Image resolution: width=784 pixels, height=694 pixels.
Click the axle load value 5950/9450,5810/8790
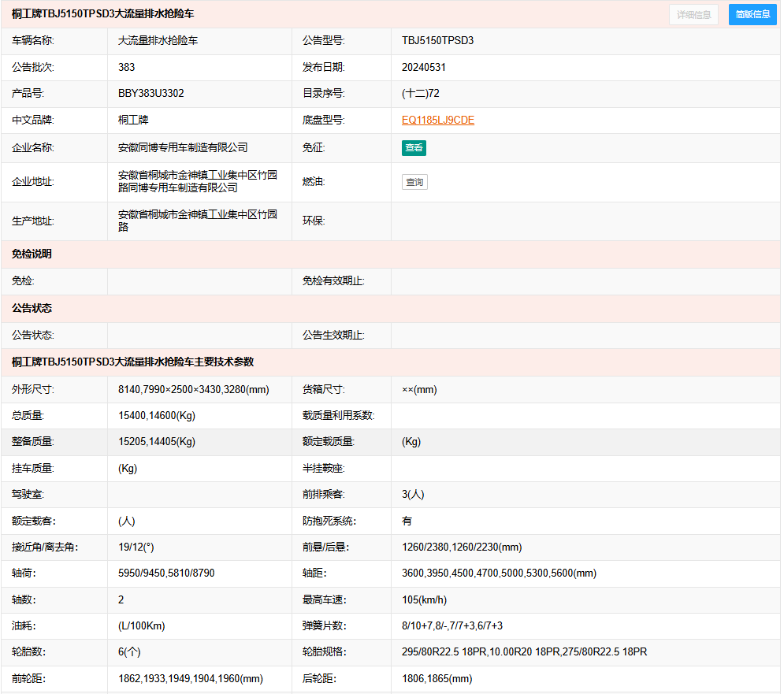tap(166, 573)
